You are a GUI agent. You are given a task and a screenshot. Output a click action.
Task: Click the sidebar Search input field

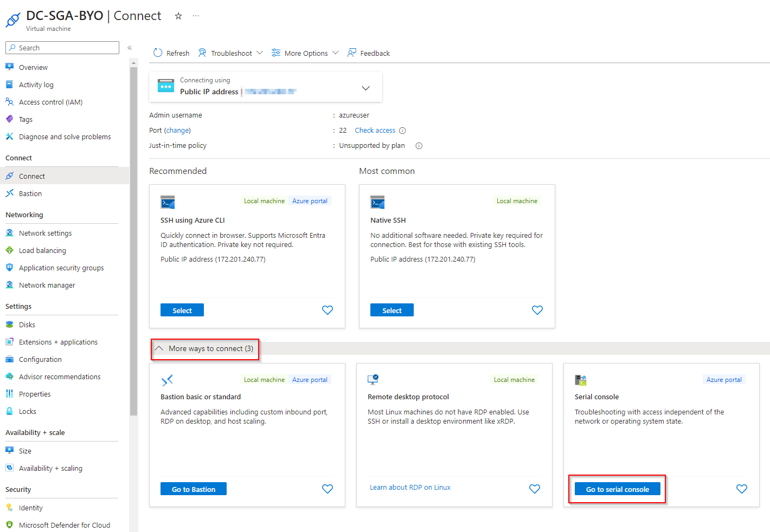[62, 47]
